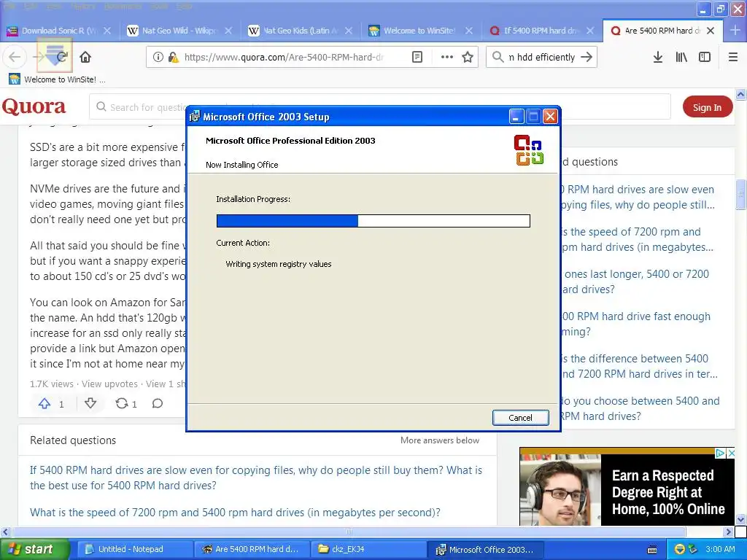Switch to Download Sonic R tab
The width and height of the screenshot is (747, 560).
[x=58, y=31]
